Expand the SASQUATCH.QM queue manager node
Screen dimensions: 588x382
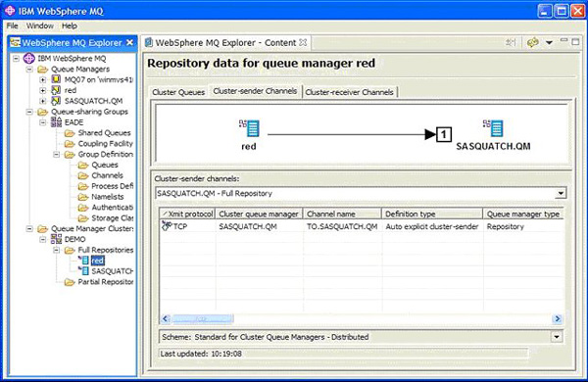click(43, 101)
